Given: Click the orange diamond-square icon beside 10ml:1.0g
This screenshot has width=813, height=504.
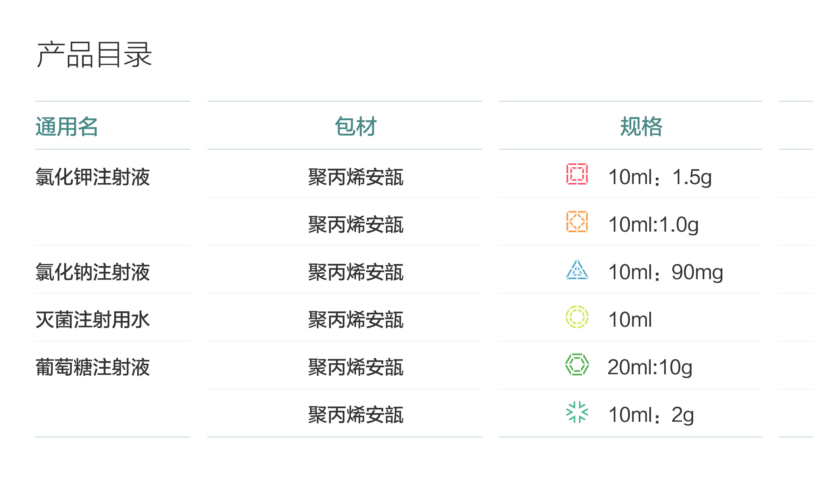Looking at the screenshot, I should [577, 221].
